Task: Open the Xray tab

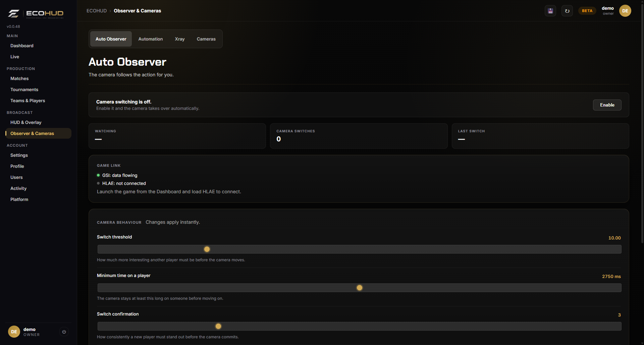Action: pos(180,39)
